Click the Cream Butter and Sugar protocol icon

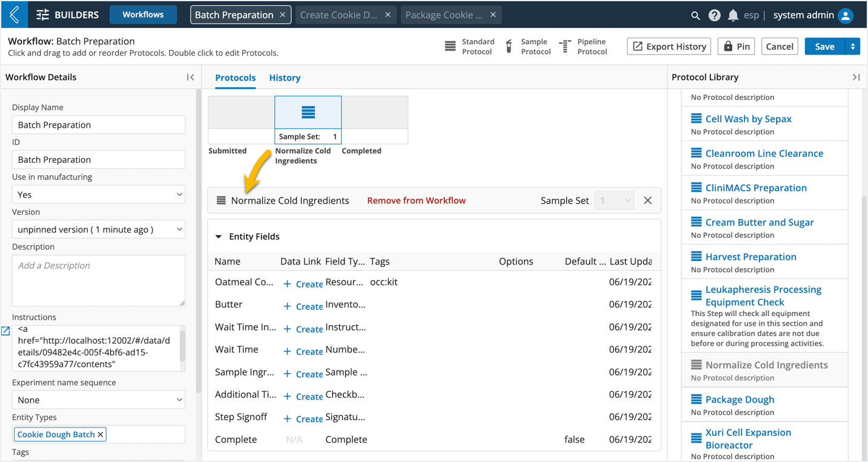click(697, 222)
